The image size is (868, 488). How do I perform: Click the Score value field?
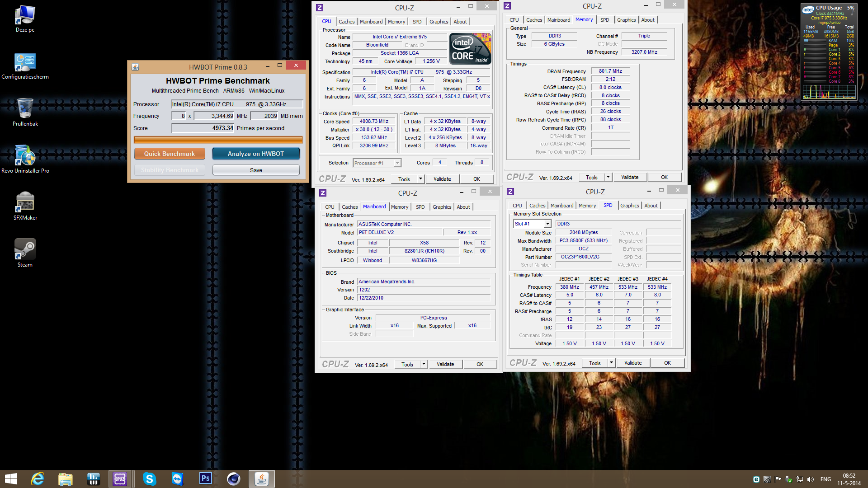click(203, 128)
